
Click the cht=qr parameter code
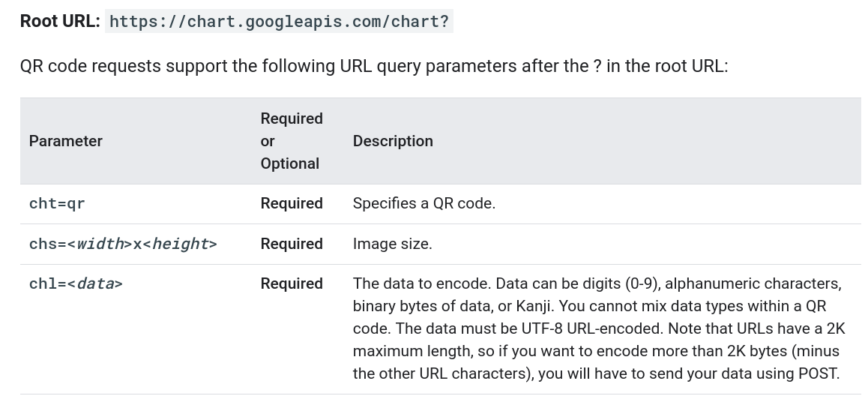pyautogui.click(x=57, y=203)
